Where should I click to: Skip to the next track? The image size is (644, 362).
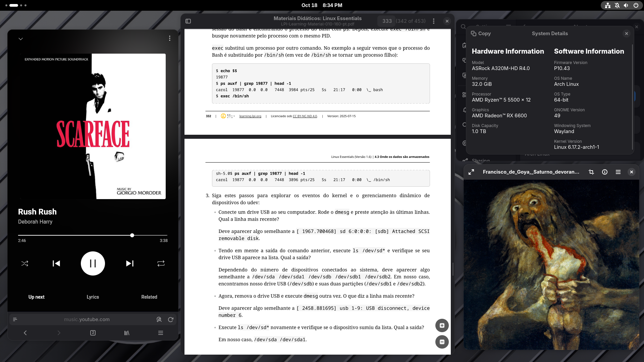tap(130, 263)
